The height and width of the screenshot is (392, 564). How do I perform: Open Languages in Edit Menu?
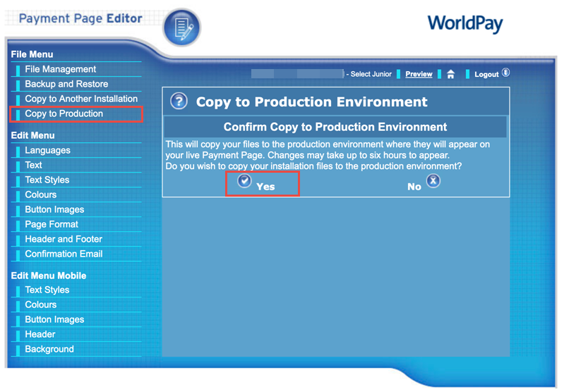47,150
